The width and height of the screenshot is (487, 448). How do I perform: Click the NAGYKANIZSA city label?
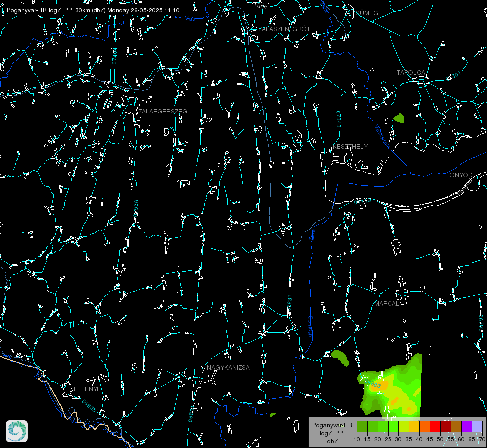[228, 368]
